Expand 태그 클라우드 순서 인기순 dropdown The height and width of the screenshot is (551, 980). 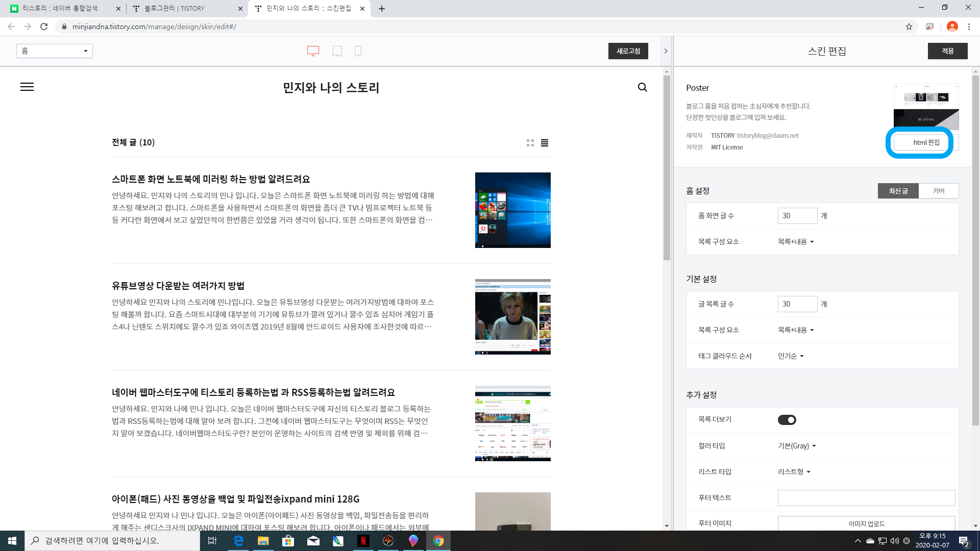pos(791,356)
